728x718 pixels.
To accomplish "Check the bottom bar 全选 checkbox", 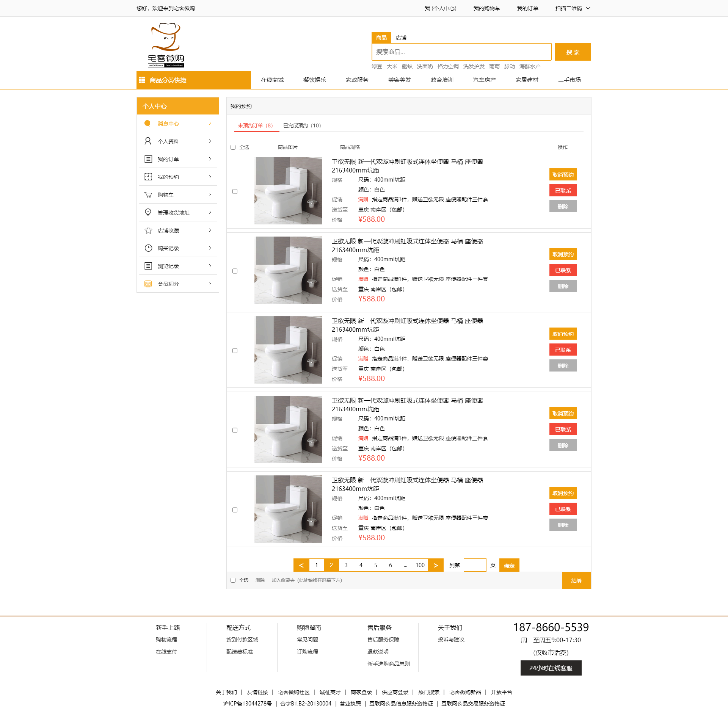I will click(x=233, y=580).
